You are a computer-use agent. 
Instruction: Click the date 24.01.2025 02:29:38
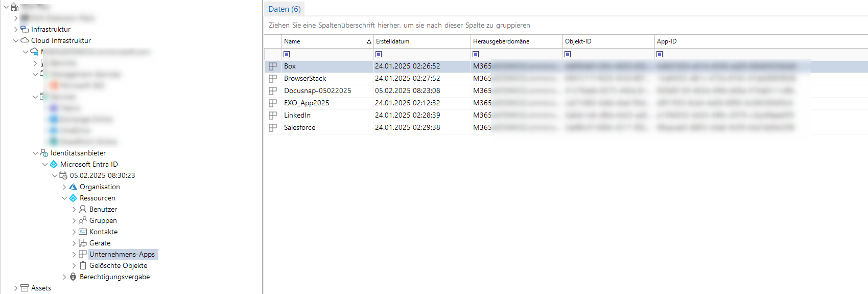(x=407, y=127)
